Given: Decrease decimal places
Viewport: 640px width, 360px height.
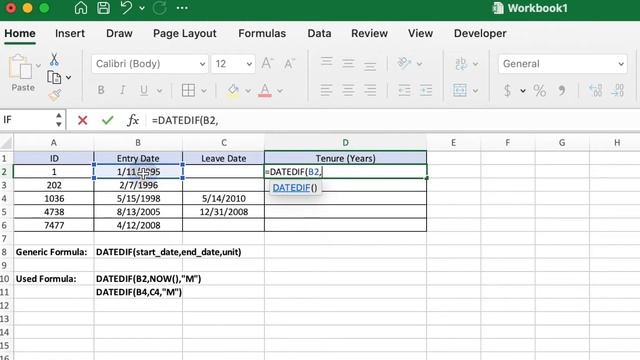Looking at the screenshot, I should (618, 90).
